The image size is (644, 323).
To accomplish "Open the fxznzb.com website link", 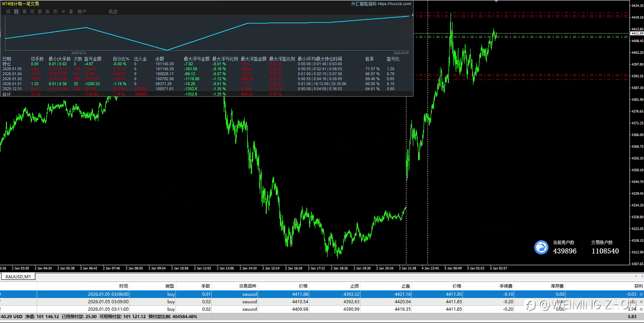I will coord(394,4).
